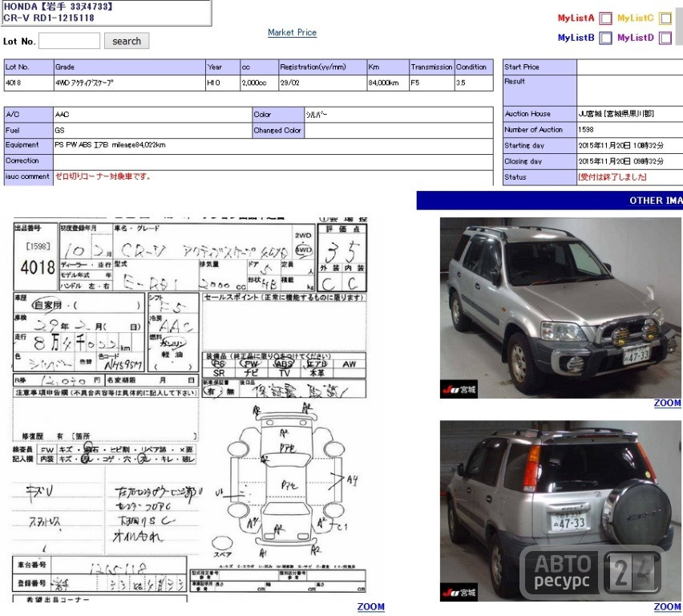Click the Start Price label
This screenshot has height=616, width=683.
click(521, 67)
